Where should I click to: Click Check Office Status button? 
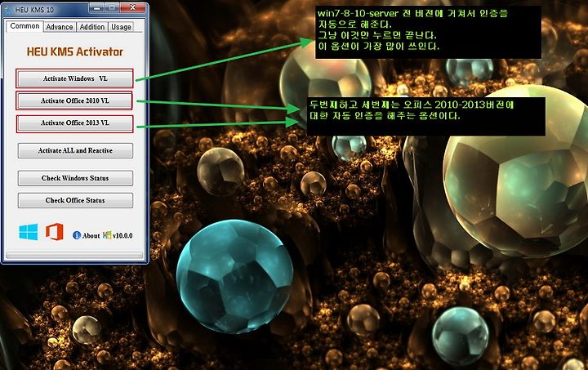pos(75,200)
